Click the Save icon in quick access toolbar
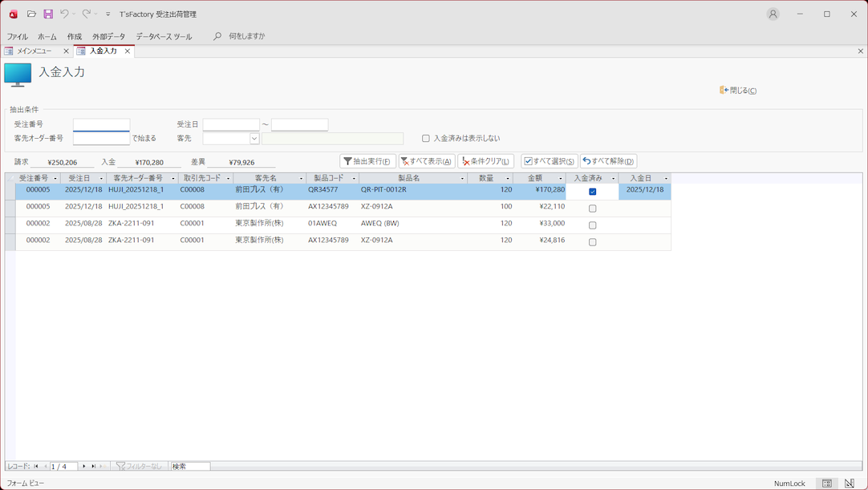Screen dimensions: 868x490 tap(48, 14)
